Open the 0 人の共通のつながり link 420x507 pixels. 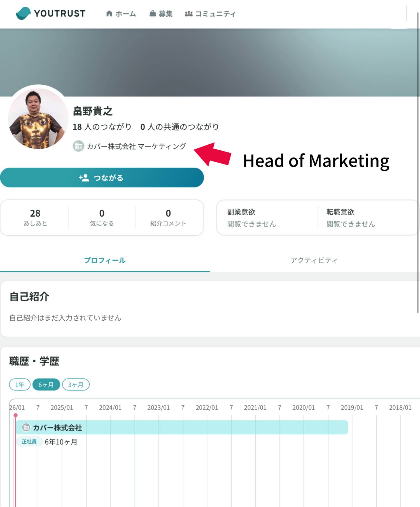pyautogui.click(x=179, y=127)
